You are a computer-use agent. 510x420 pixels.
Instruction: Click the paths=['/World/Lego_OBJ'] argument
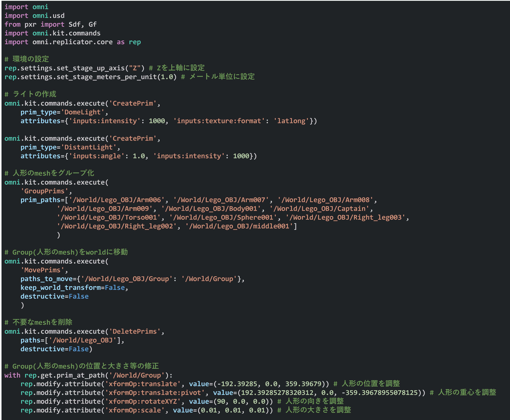[71, 340]
